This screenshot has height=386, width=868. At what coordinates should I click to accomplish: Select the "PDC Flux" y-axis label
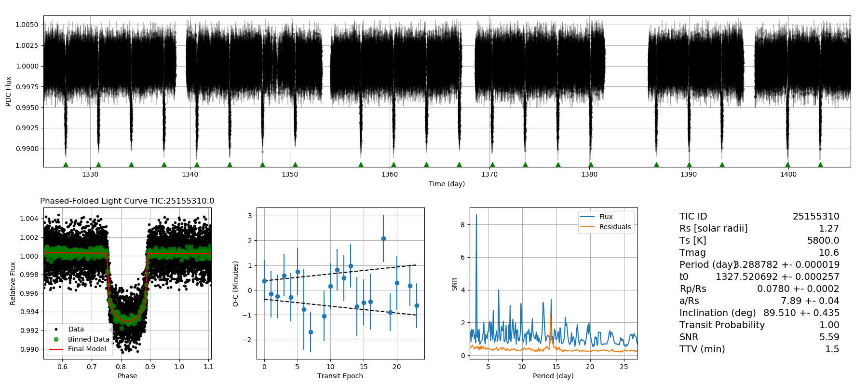click(8, 91)
